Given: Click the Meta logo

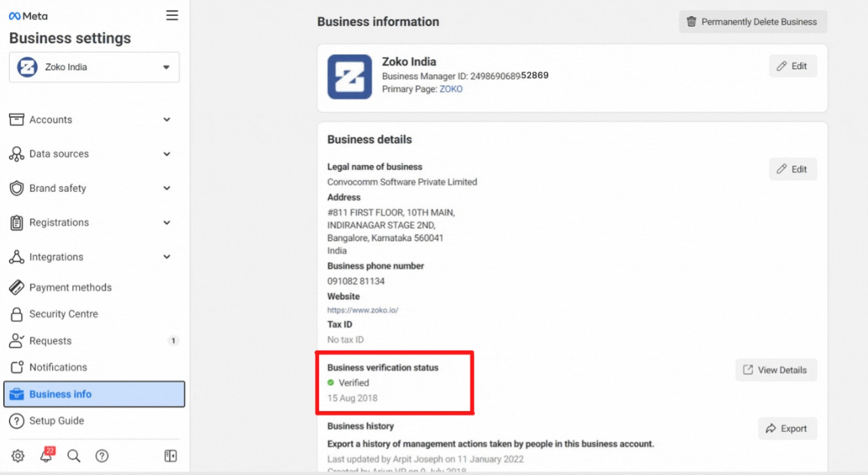Looking at the screenshot, I should [28, 16].
